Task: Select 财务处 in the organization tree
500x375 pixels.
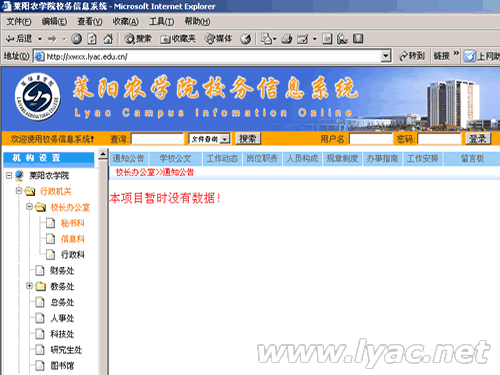Action: coord(62,270)
